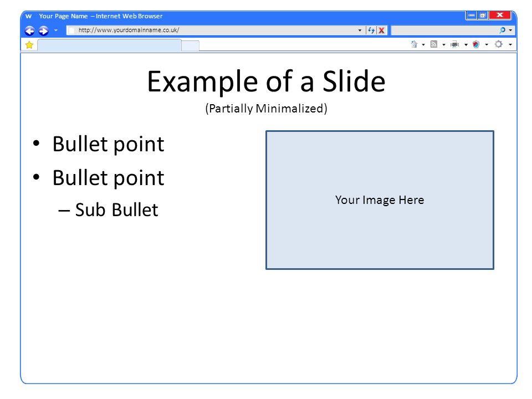Expand the Print dropdown arrow
This screenshot has width=532, height=399.
tap(466, 45)
